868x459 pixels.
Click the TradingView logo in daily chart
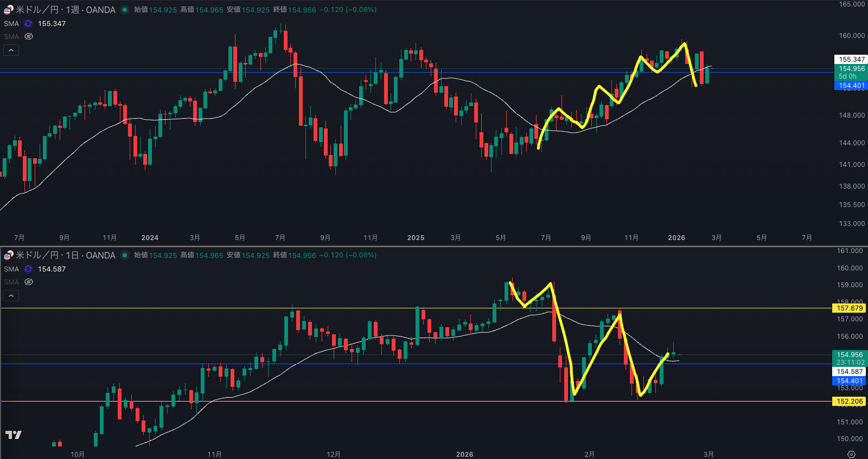click(x=14, y=435)
